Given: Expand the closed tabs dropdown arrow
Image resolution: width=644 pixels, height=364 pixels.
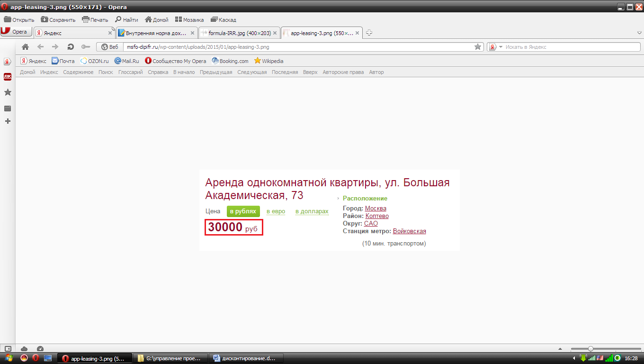Looking at the screenshot, I should tap(639, 33).
